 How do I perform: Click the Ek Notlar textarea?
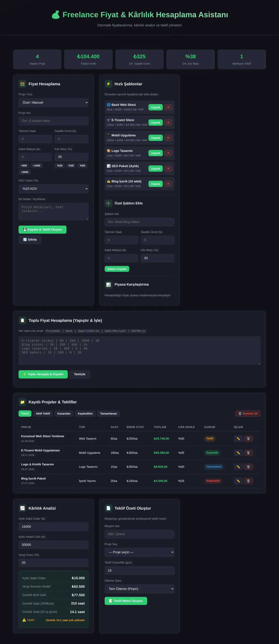tap(53, 211)
